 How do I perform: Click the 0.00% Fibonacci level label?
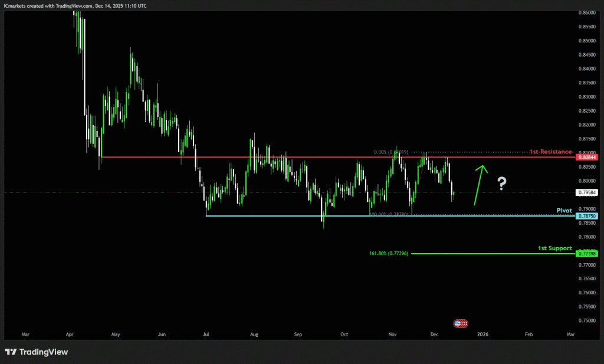point(390,152)
